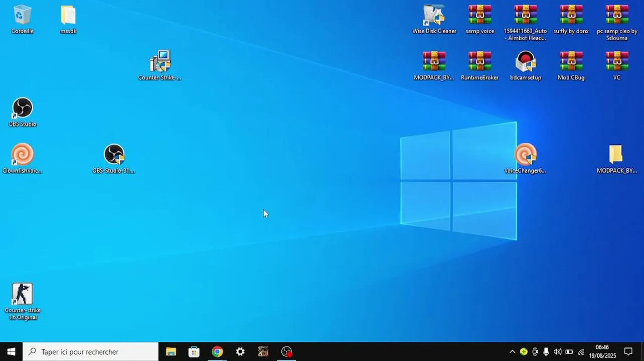Open Microsoft Store from the taskbar
Image resolution: width=644 pixels, height=361 pixels.
(194, 351)
